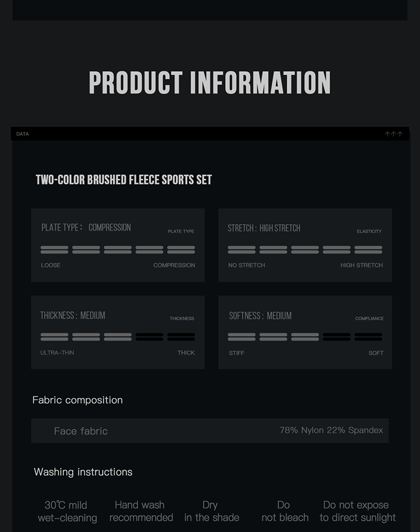Image resolution: width=420 pixels, height=532 pixels.
Task: Click the '78% Nylon 22% Spandex' text
Action: tap(331, 430)
